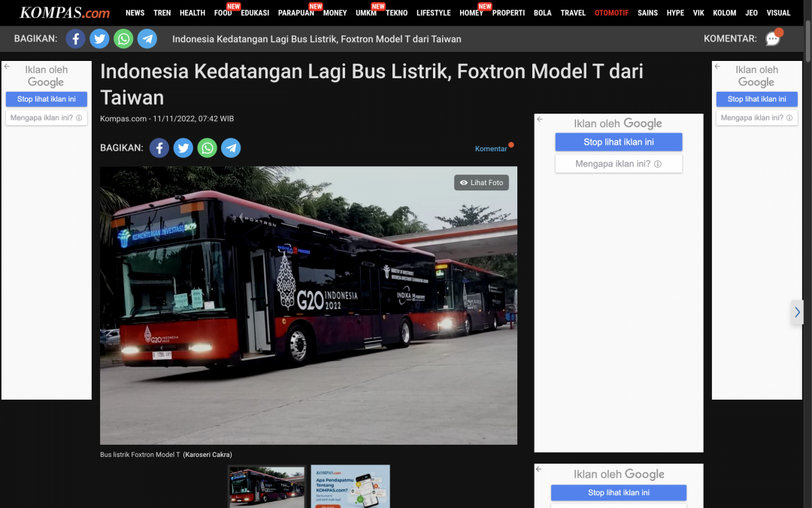812x508 pixels.
Task: Click the sticky bar article title text
Action: click(317, 39)
